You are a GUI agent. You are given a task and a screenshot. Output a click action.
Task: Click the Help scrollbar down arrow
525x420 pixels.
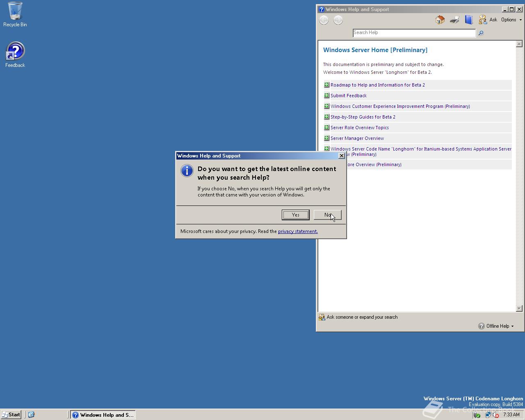tap(519, 308)
